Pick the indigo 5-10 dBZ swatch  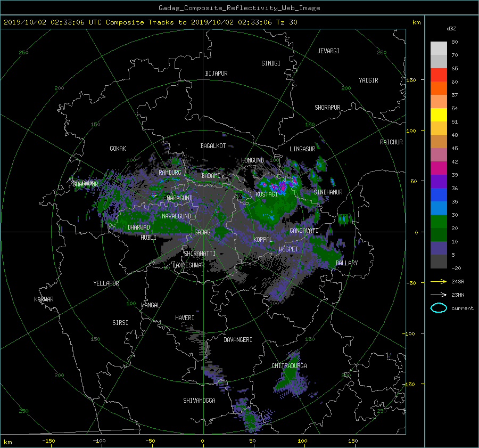coord(439,248)
